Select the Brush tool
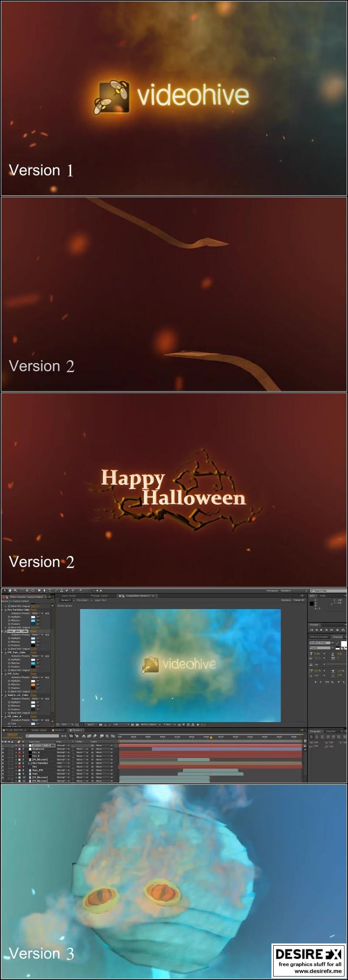Image resolution: width=348 pixels, height=980 pixels. click(x=57, y=591)
